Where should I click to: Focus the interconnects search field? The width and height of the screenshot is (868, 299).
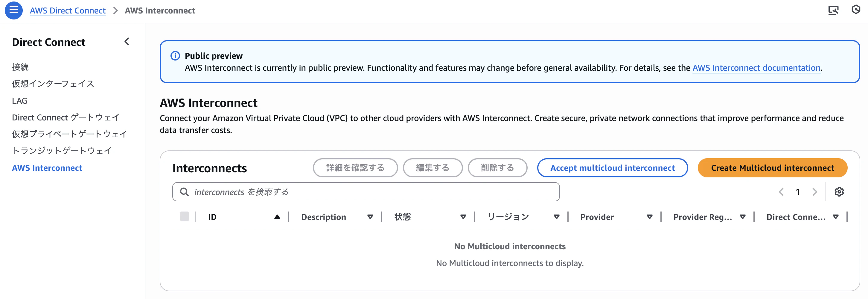pos(366,192)
